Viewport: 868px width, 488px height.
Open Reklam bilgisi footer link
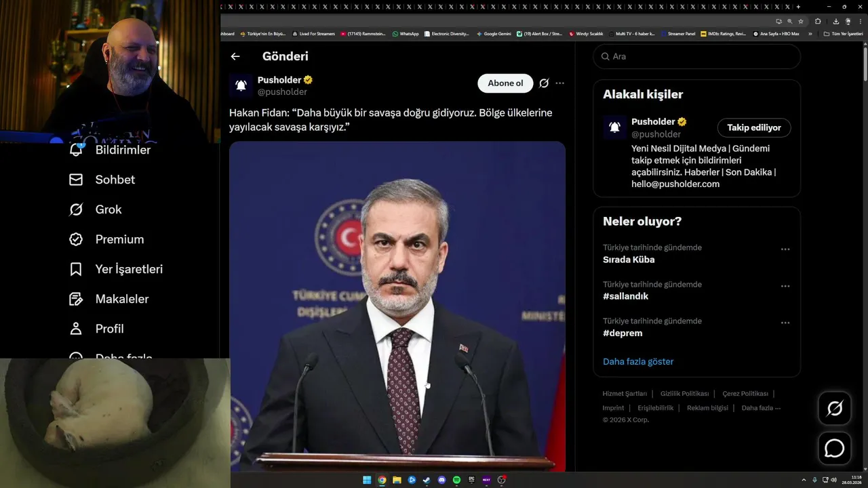(707, 408)
